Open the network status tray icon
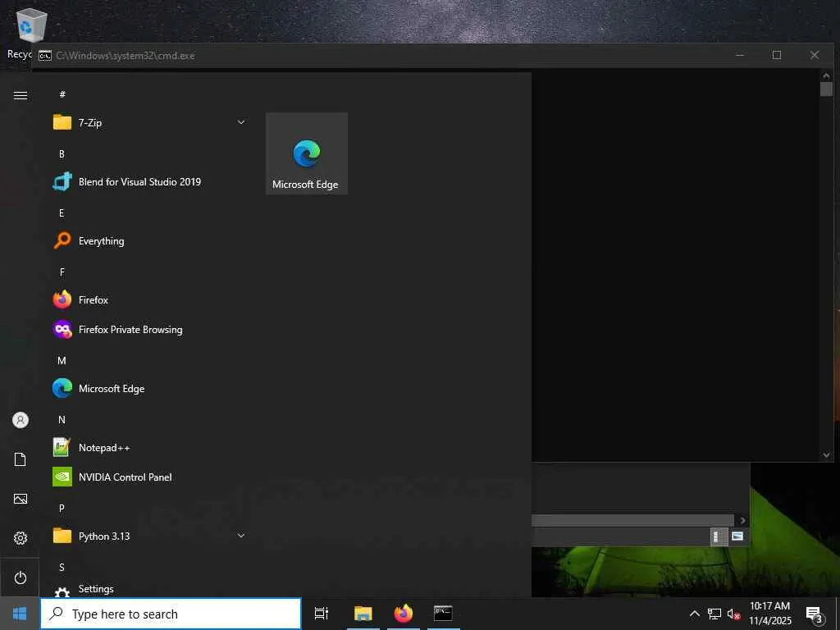 714,614
